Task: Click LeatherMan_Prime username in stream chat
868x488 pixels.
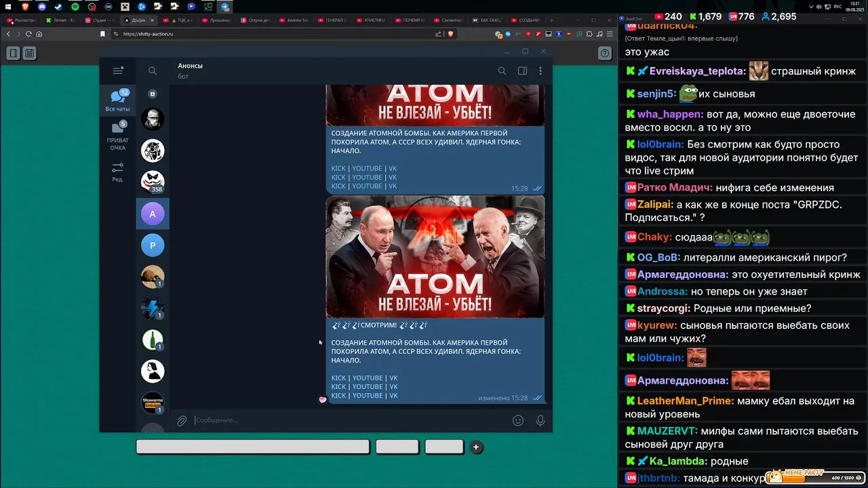Action: tap(686, 401)
